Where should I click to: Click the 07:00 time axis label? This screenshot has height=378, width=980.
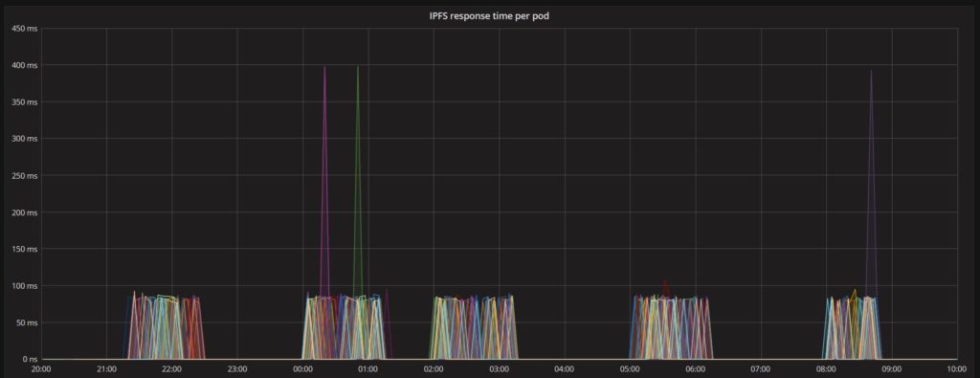(x=761, y=369)
